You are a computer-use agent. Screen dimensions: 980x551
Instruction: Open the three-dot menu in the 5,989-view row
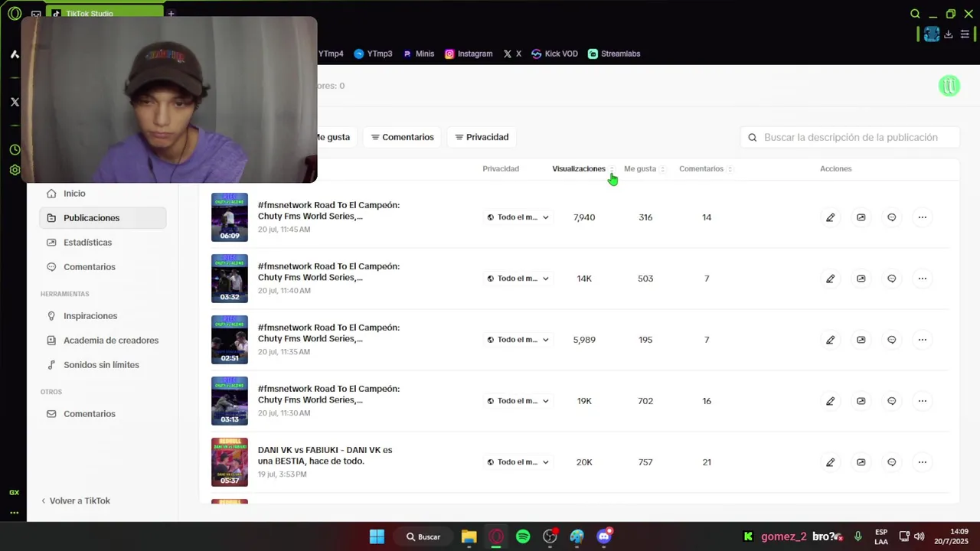[922, 340]
